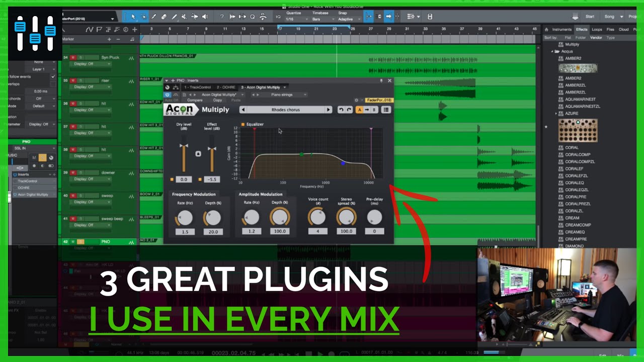Screen dimensions: 644x362
Task: Switch to the Instruments browser tab
Action: click(562, 30)
